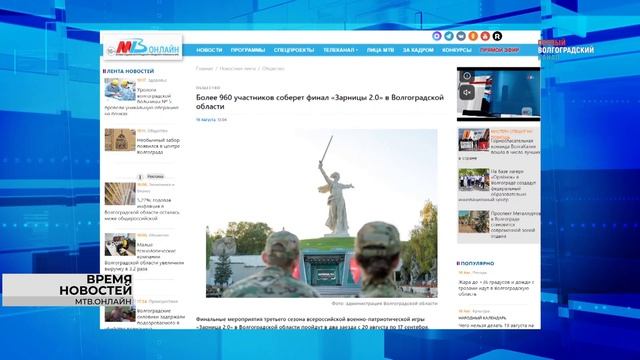Open popular story Народный календарь
Screen dimensions: 640x360
[482, 318]
